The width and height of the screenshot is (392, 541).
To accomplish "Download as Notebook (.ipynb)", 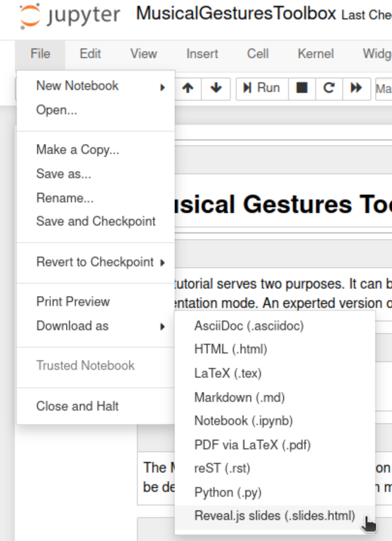I will [275, 421].
